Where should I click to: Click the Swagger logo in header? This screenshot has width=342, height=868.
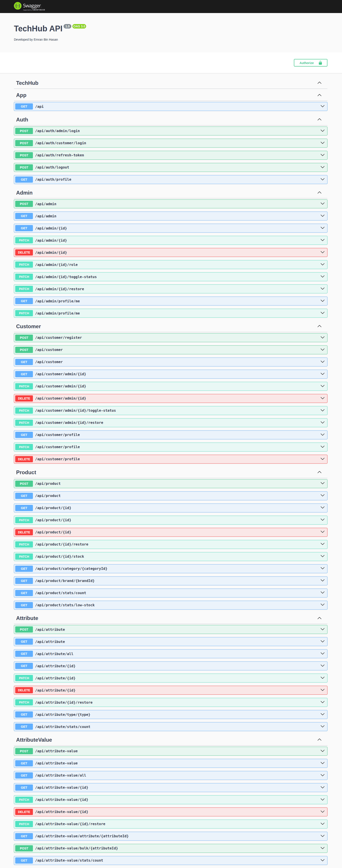pos(29,6)
